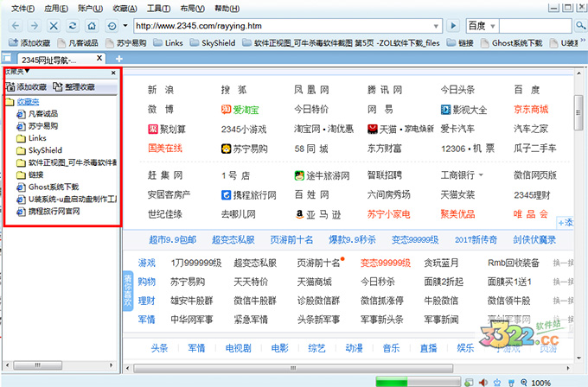588x387 pixels.
Task: Select the 电视剧 category tab
Action: [238, 348]
